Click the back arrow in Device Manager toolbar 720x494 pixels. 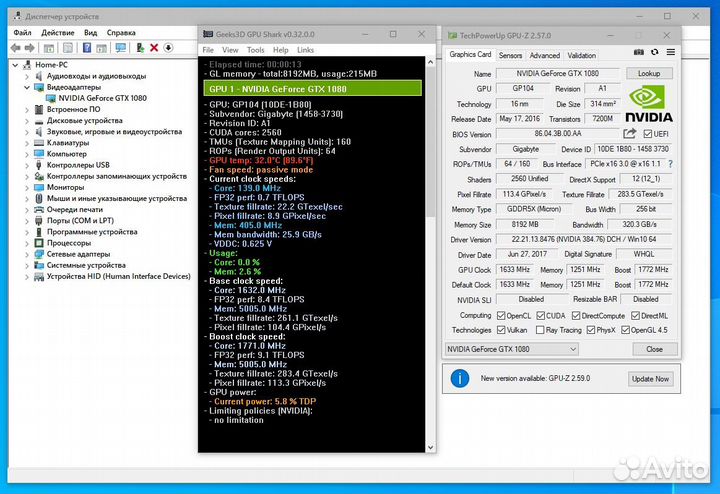pyautogui.click(x=17, y=47)
